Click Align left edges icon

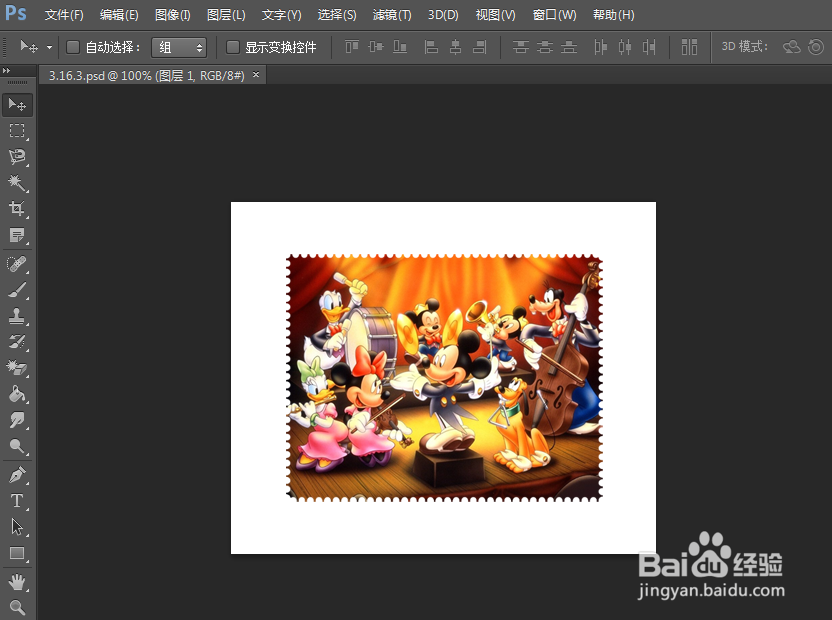pos(431,47)
